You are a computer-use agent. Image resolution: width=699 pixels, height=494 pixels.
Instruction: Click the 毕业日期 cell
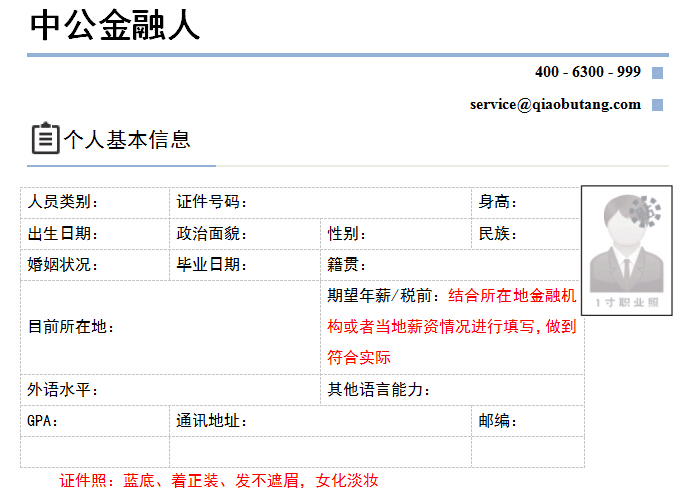[245, 265]
